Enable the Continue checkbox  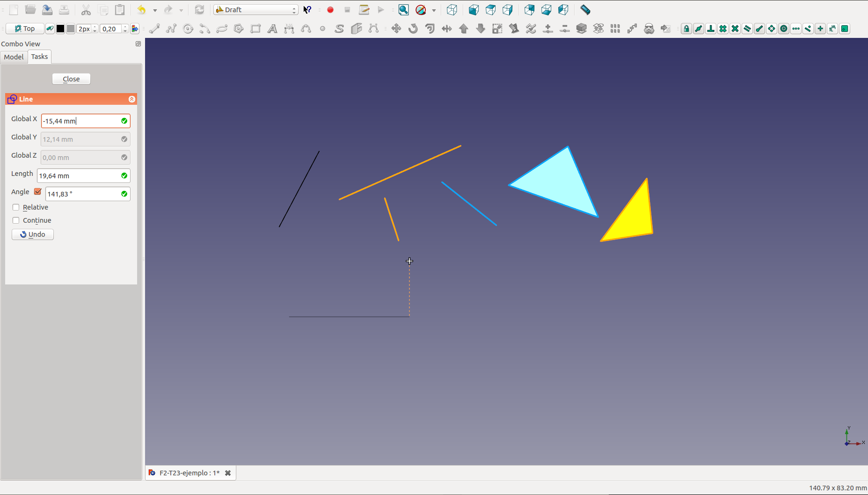(16, 220)
